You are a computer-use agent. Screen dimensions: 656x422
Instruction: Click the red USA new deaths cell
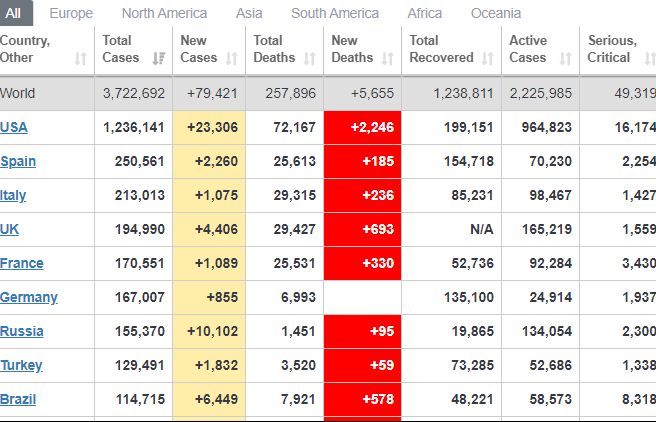(x=362, y=127)
